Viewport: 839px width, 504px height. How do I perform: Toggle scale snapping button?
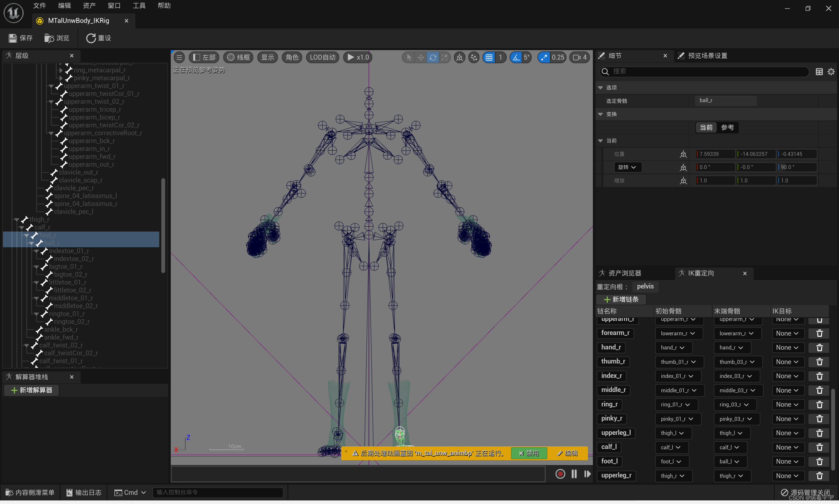click(544, 57)
